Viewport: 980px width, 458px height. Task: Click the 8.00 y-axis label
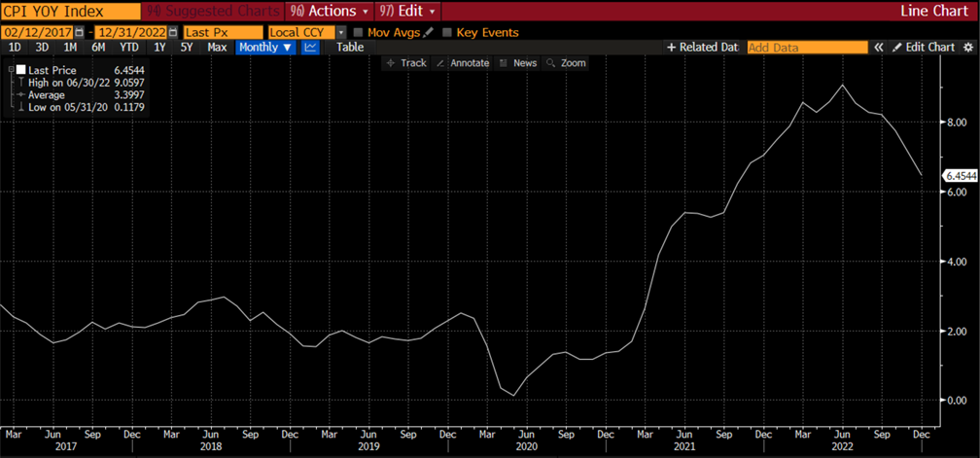pyautogui.click(x=957, y=123)
